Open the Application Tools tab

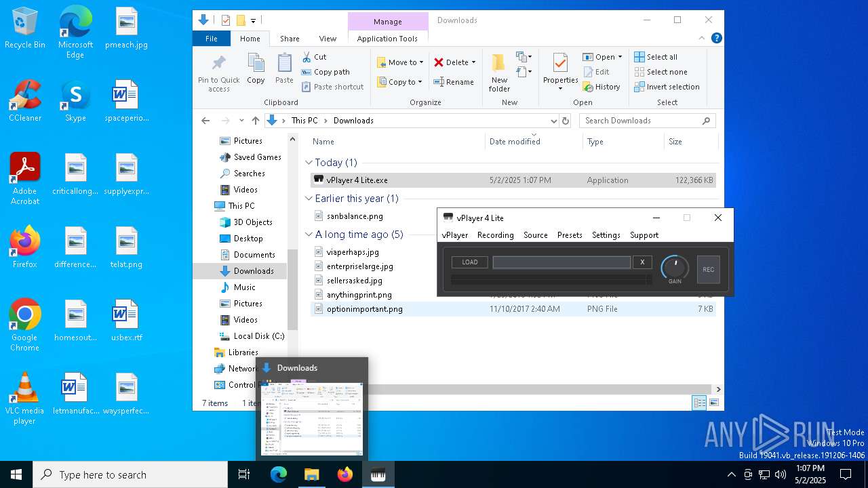(x=387, y=39)
